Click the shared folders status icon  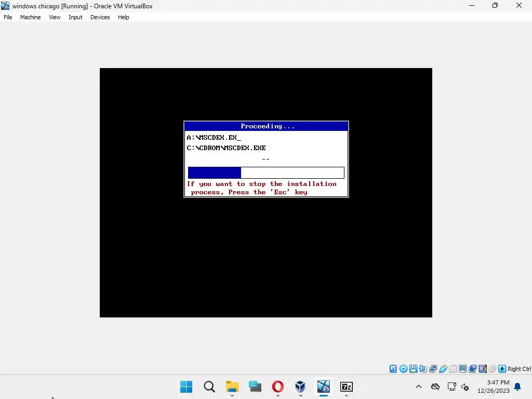[453, 369]
